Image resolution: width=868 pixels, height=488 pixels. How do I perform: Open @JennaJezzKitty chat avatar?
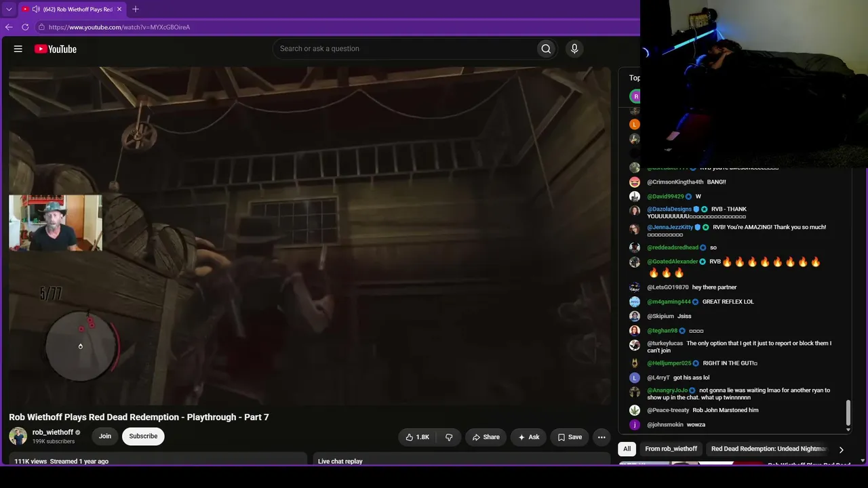pos(635,228)
